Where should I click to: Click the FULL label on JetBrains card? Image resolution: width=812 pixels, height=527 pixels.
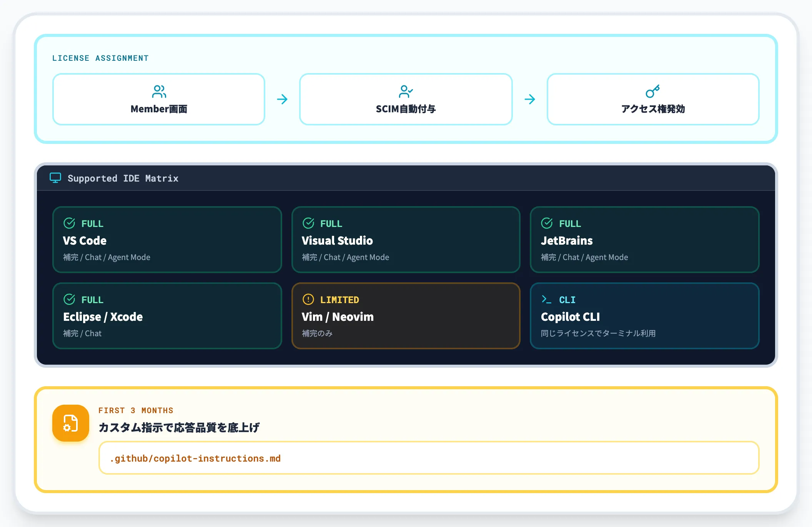pyautogui.click(x=570, y=223)
